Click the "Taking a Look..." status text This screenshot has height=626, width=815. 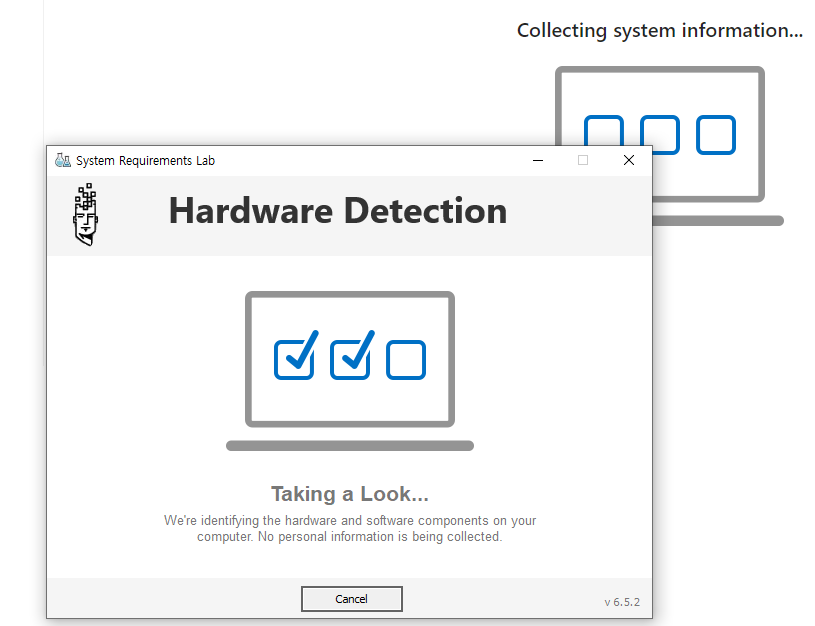point(350,494)
